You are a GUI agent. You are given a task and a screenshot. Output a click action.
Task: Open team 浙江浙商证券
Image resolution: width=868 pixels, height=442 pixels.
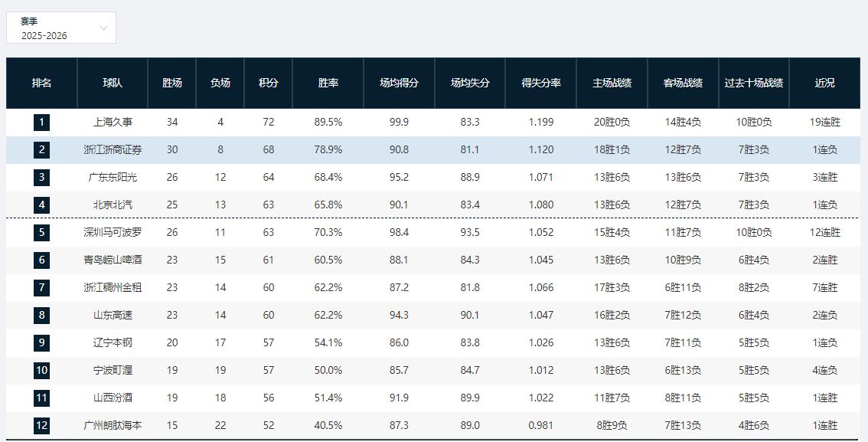113,150
